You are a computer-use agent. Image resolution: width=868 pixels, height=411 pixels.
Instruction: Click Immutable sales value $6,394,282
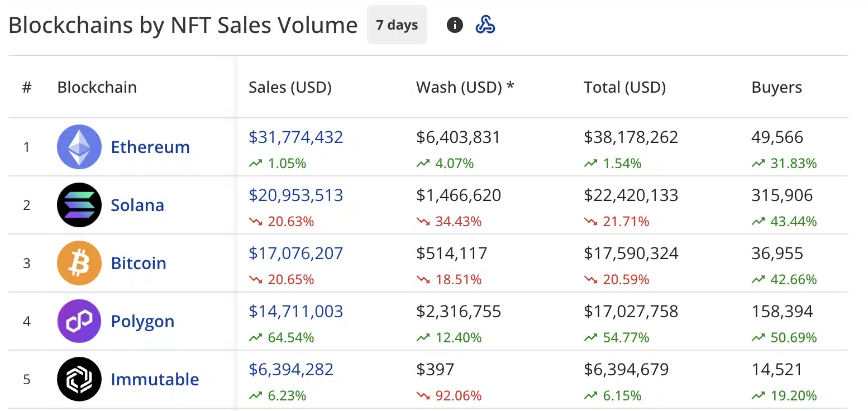(290, 369)
